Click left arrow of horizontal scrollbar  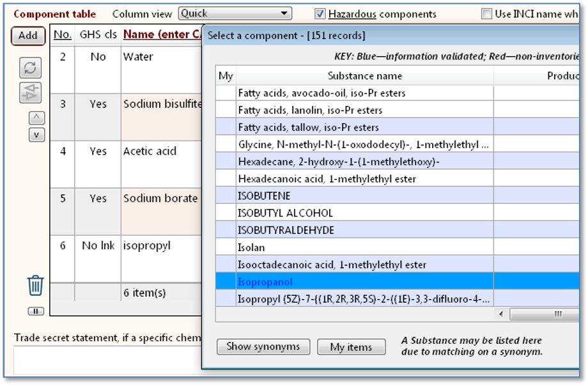coord(501,314)
